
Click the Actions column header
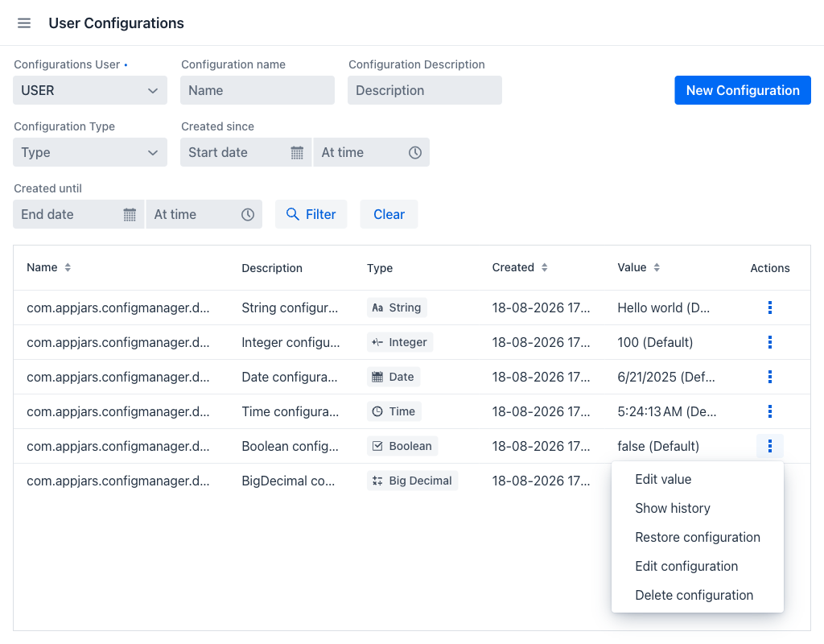coord(770,268)
